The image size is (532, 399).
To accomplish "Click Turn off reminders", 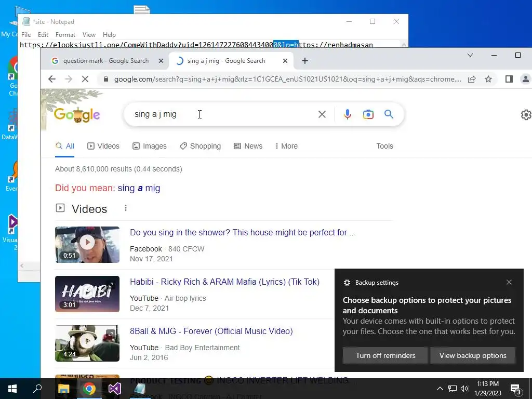I will click(385, 355).
